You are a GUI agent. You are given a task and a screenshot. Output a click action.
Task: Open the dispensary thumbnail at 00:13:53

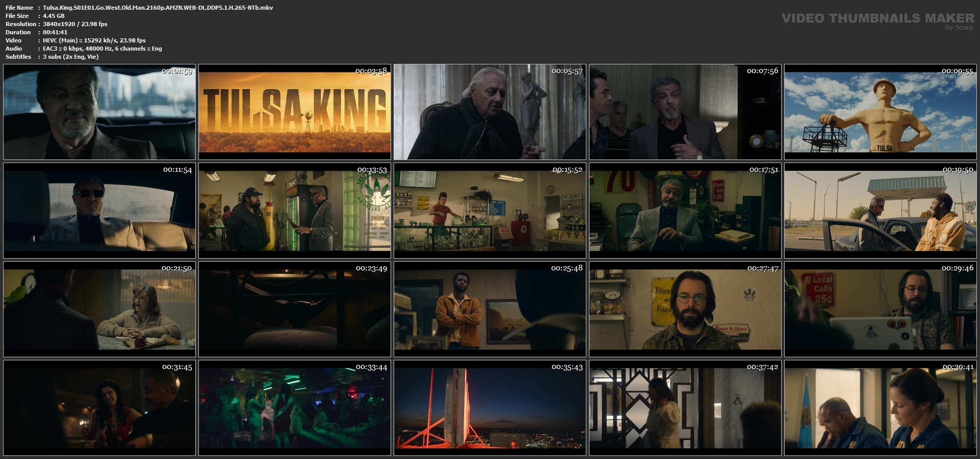[294, 211]
